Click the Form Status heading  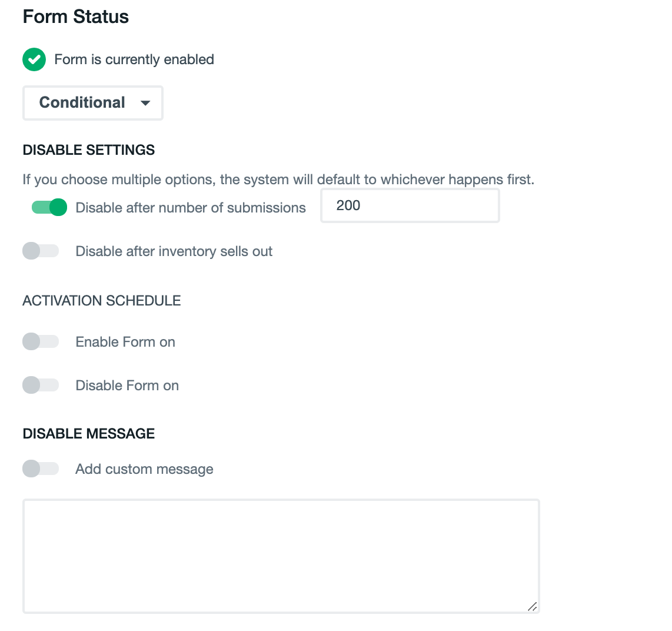point(75,16)
